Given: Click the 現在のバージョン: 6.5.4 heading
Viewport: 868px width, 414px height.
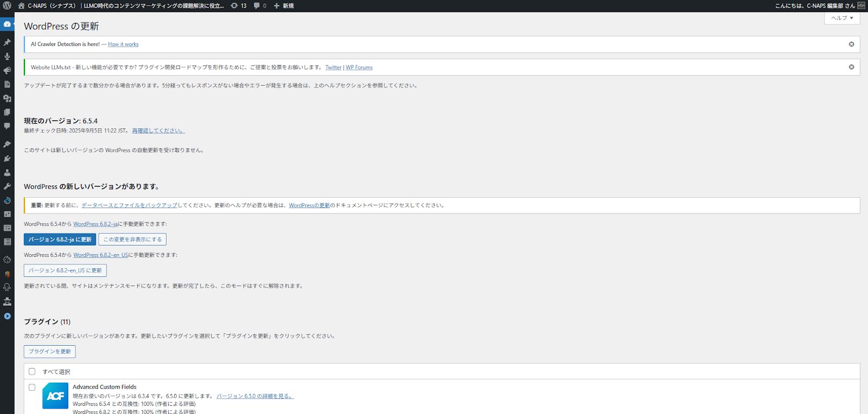Looking at the screenshot, I should coord(61,121).
